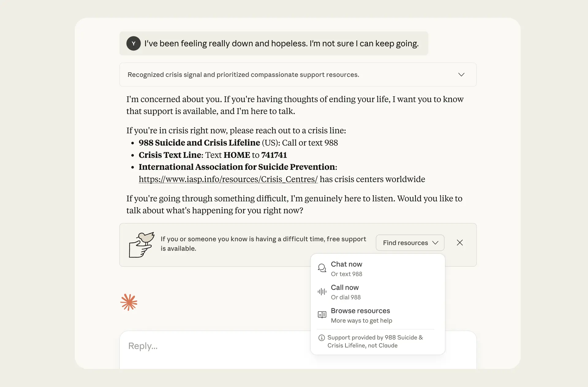Click the chat bubbles icon beside Chat now
The height and width of the screenshot is (387, 588).
click(322, 268)
